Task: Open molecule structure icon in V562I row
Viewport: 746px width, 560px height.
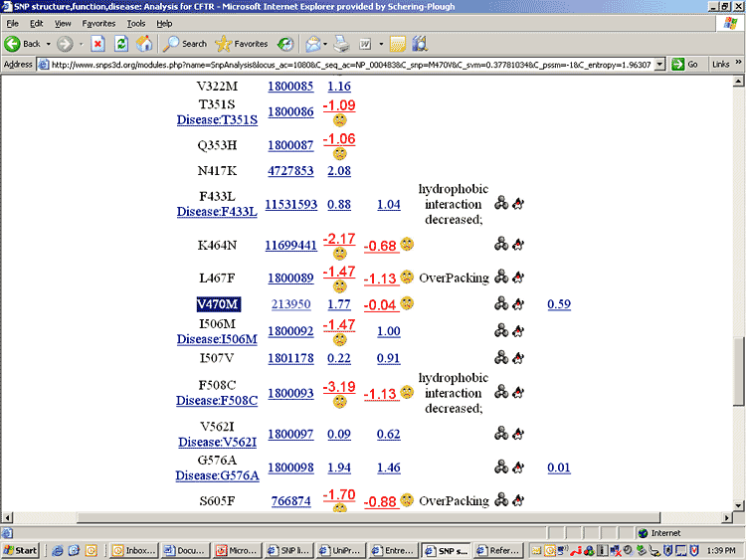Action: (x=501, y=433)
